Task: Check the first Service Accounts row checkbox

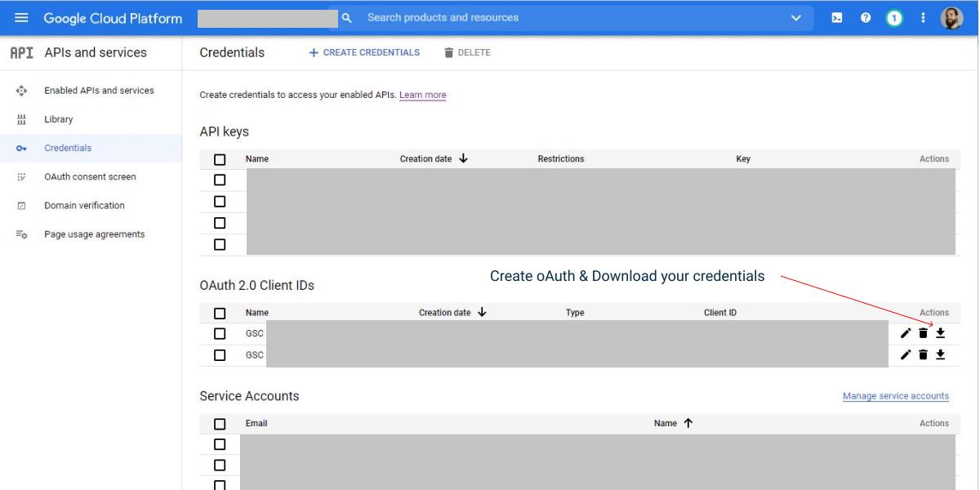Action: [220, 444]
